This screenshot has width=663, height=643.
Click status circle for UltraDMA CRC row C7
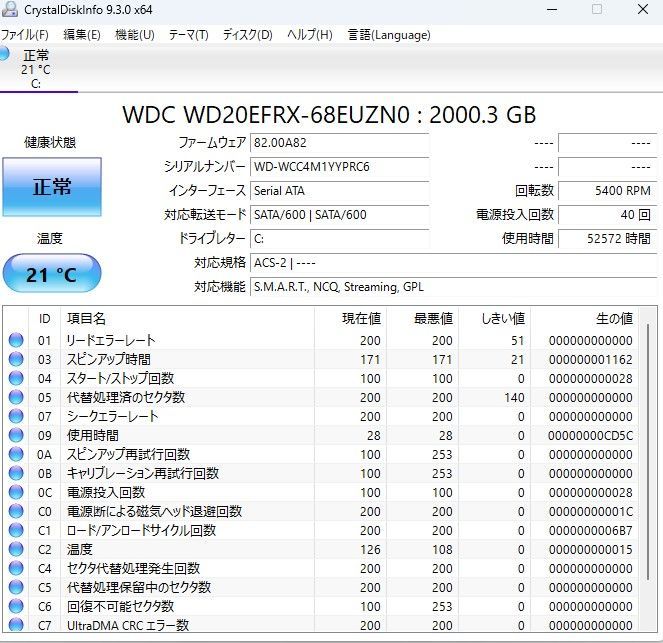[16, 625]
